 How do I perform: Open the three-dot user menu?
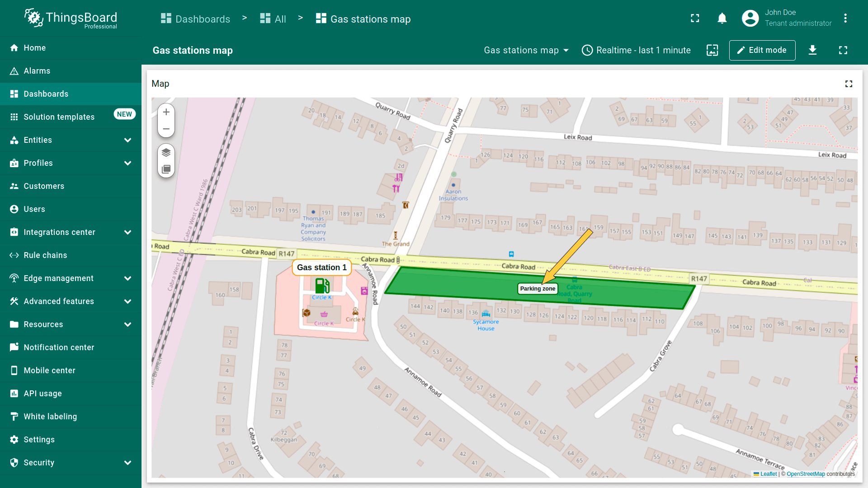coord(845,19)
